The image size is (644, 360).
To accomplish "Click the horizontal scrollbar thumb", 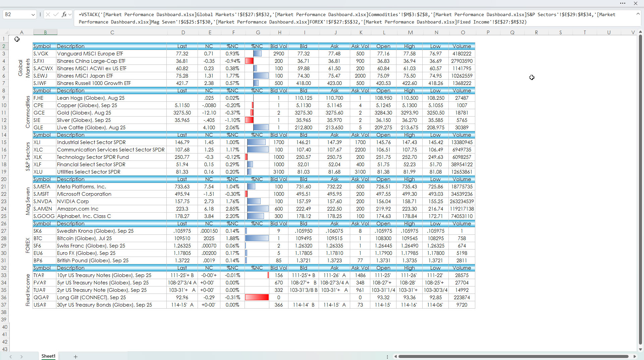I will click(513, 357).
